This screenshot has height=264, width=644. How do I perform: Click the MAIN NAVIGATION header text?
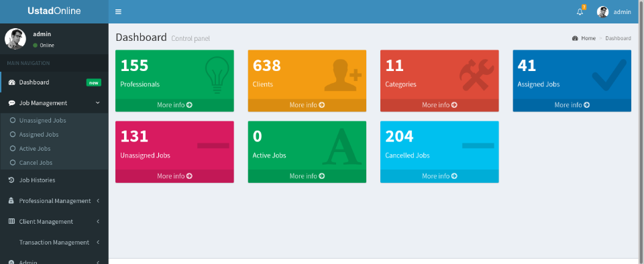click(28, 63)
